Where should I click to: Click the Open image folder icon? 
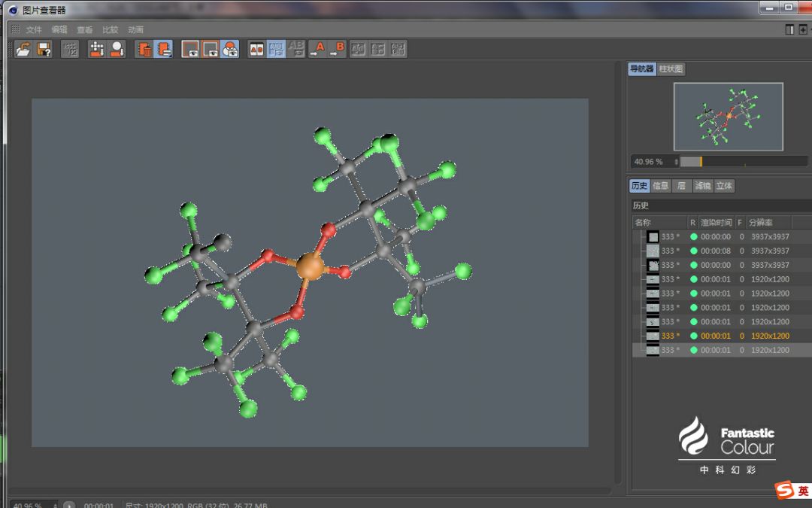23,50
